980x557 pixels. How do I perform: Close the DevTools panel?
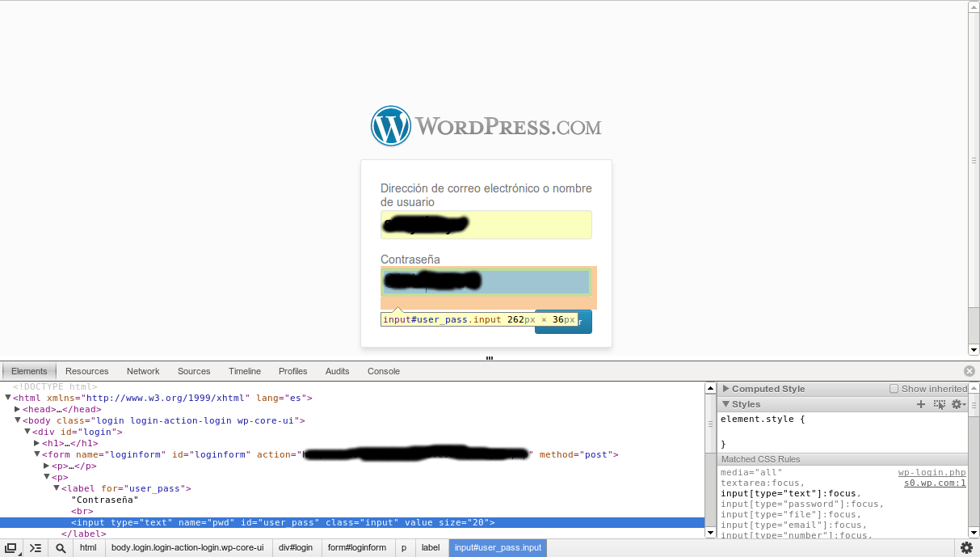coord(969,371)
